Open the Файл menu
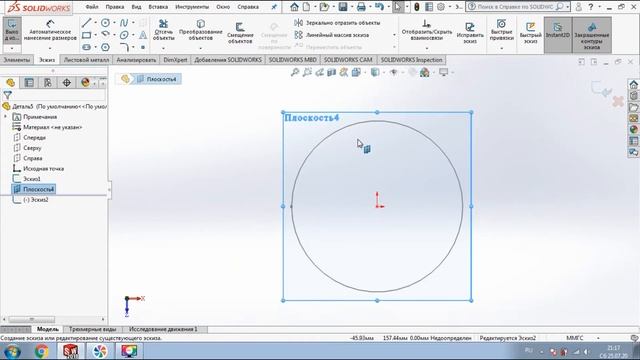The height and width of the screenshot is (360, 640). click(92, 7)
